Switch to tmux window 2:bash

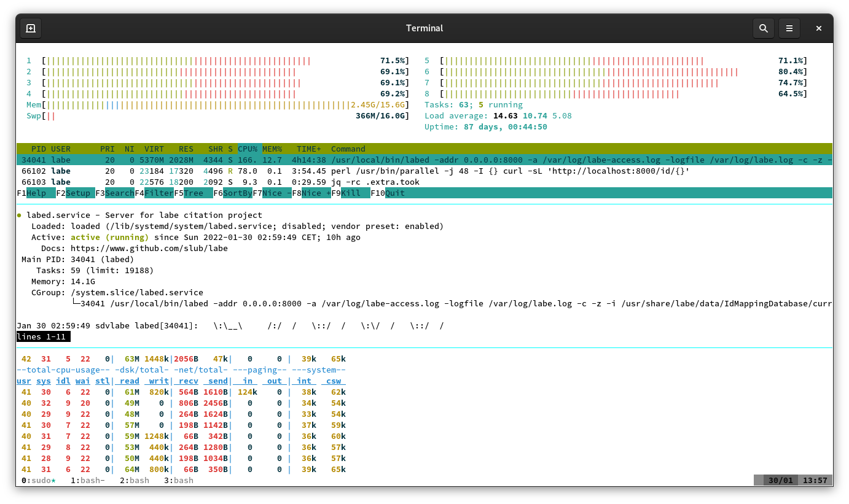click(x=135, y=481)
